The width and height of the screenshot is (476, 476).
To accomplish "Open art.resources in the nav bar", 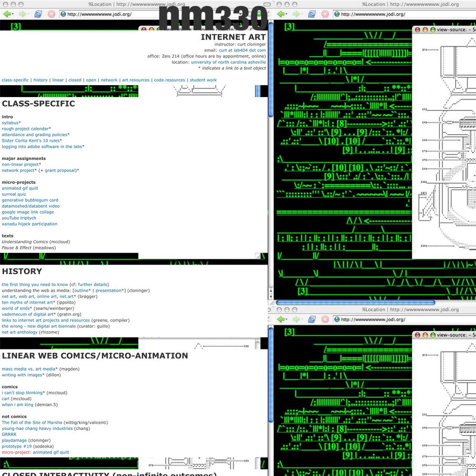I will coord(136,80).
